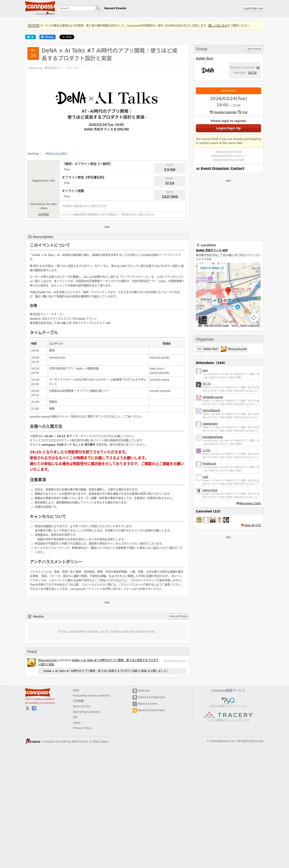The image size is (289, 868).
Task: Open yuki's attendee profile link
Action: coord(205,477)
